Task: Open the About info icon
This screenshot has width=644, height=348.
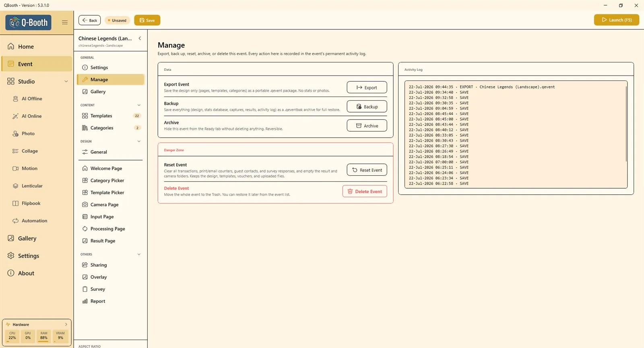Action: click(11, 273)
